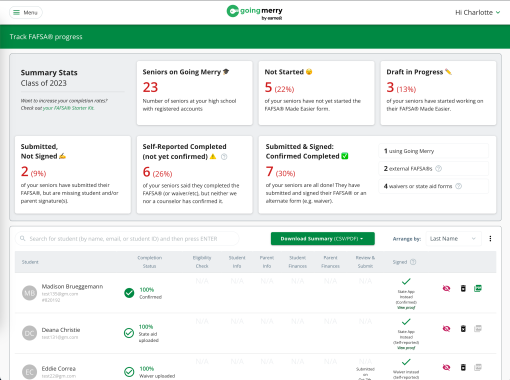Click the Eligibility Check column header
510x380 pixels.
202,262
